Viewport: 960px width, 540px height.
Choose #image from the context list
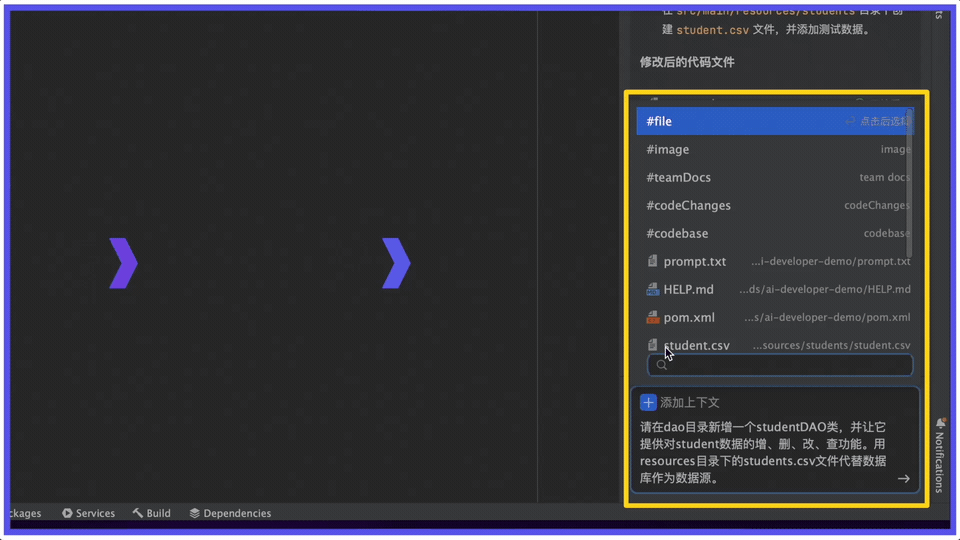click(x=668, y=149)
